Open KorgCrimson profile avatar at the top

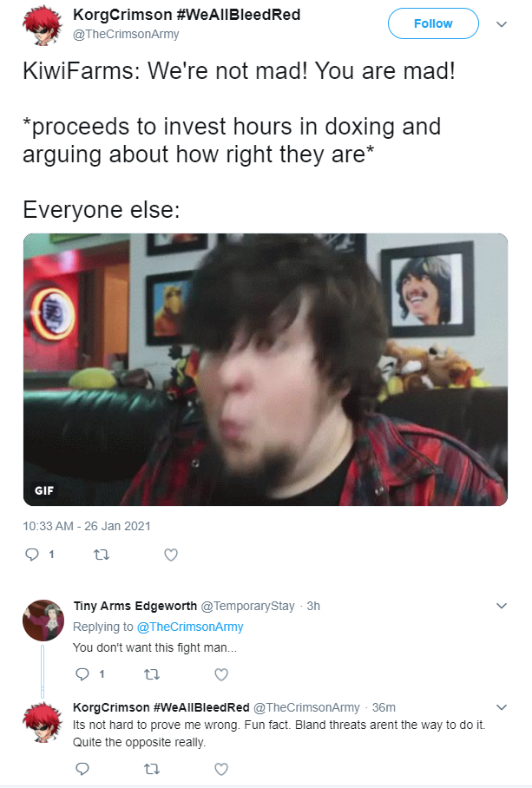[43, 24]
